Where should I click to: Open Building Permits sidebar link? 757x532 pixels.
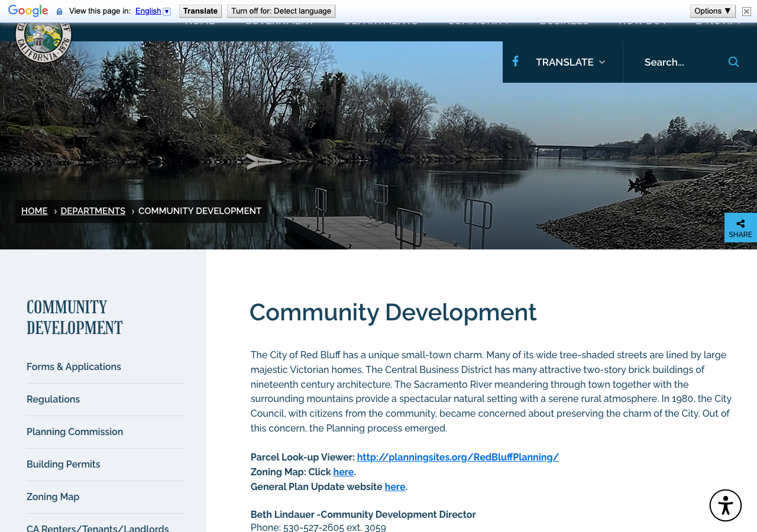coord(63,465)
